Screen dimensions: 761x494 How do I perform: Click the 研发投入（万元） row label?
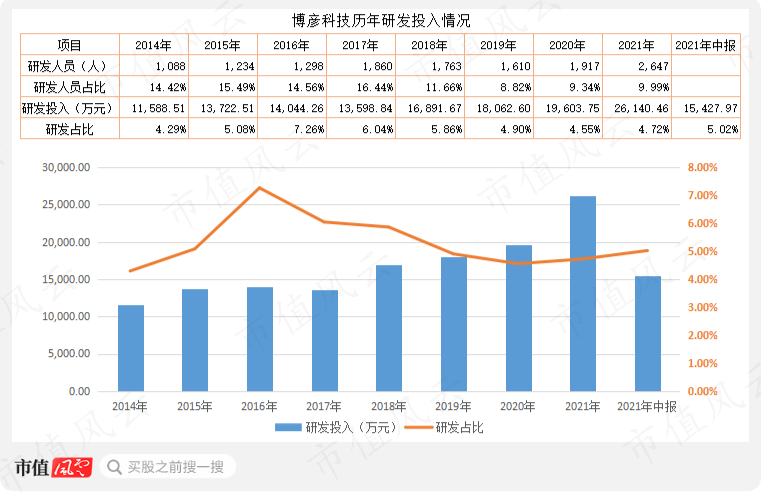[x=69, y=108]
